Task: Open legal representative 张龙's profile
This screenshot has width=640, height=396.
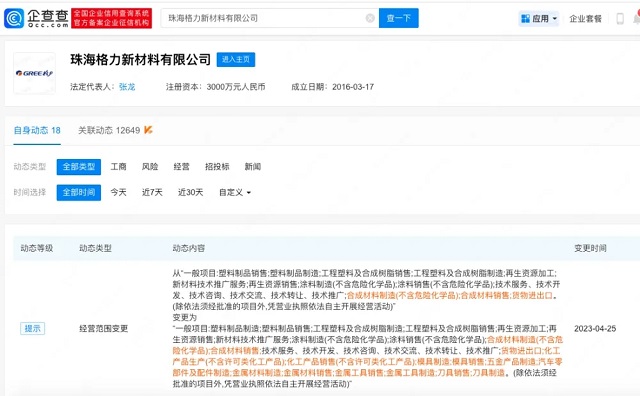Action: [127, 87]
